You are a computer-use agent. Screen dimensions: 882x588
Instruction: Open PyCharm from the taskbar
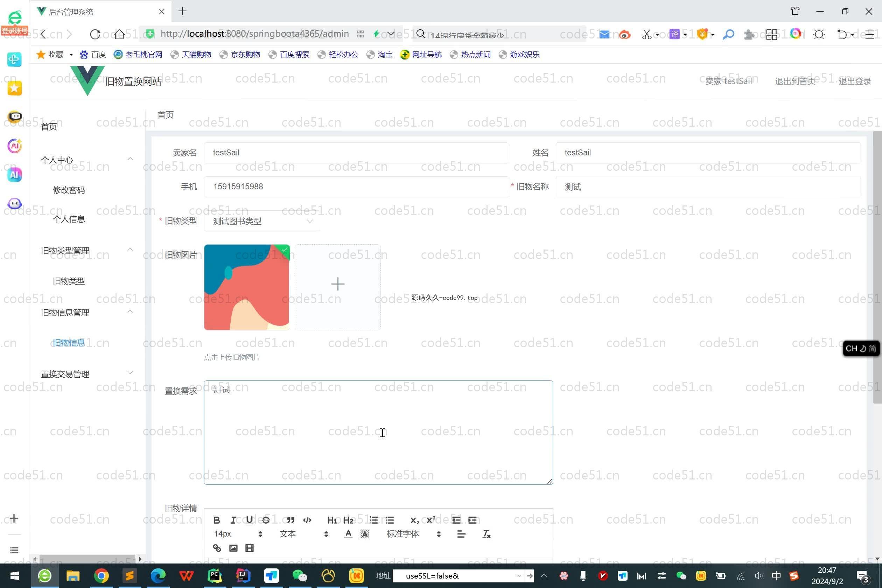215,576
